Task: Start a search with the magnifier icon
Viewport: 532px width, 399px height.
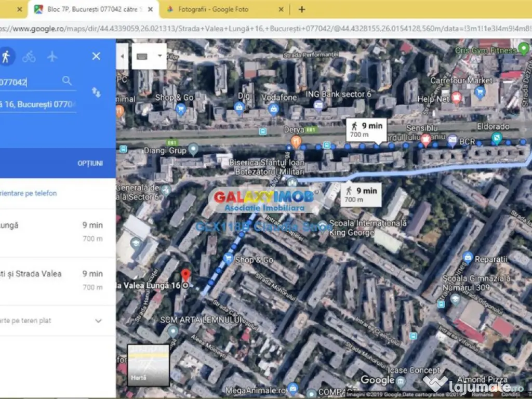Action: [68, 81]
